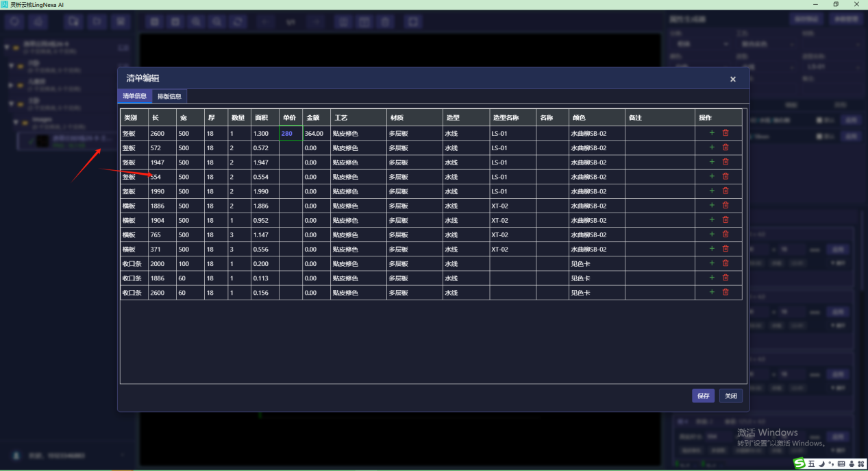Viewport: 868px width, 471px height.
Task: Click the trash icon in 收口条 2600 row
Action: click(726, 292)
